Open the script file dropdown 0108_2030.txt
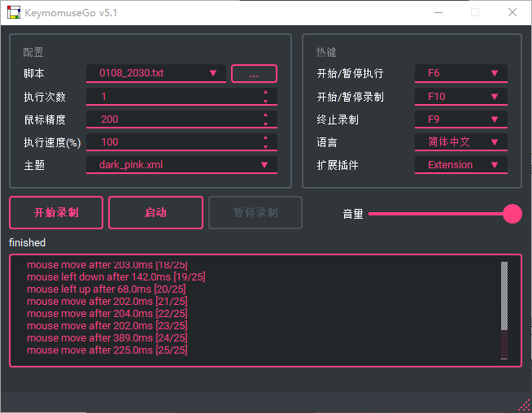532x413 pixels. click(156, 73)
